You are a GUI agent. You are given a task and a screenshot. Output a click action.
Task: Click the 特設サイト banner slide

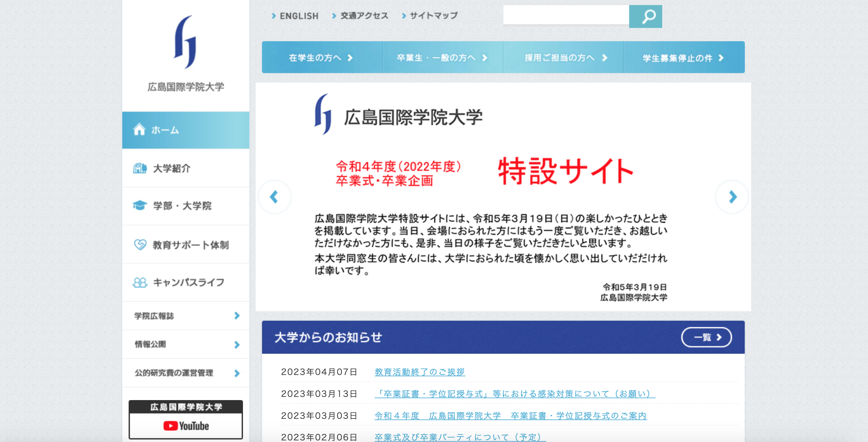tap(503, 197)
